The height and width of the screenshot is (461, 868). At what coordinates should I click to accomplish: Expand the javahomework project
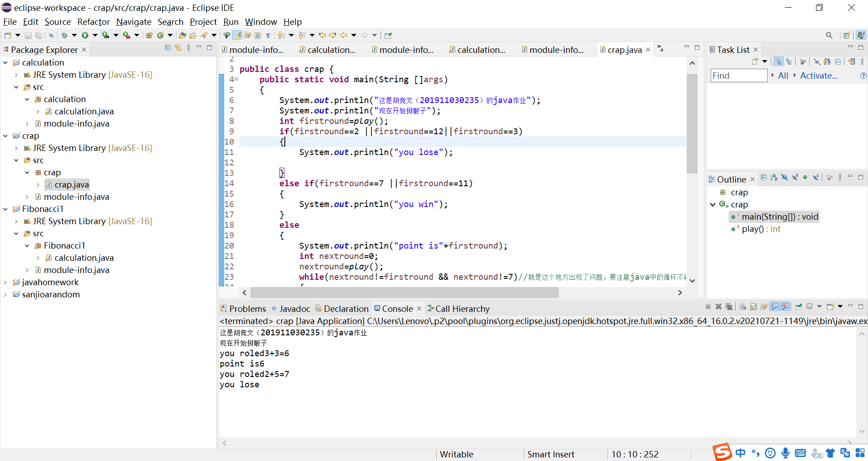(x=5, y=282)
